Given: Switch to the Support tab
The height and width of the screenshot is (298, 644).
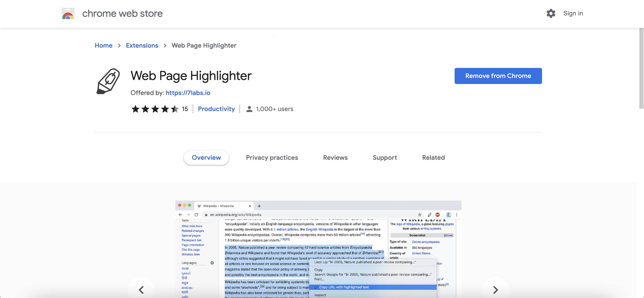Looking at the screenshot, I should click(385, 158).
